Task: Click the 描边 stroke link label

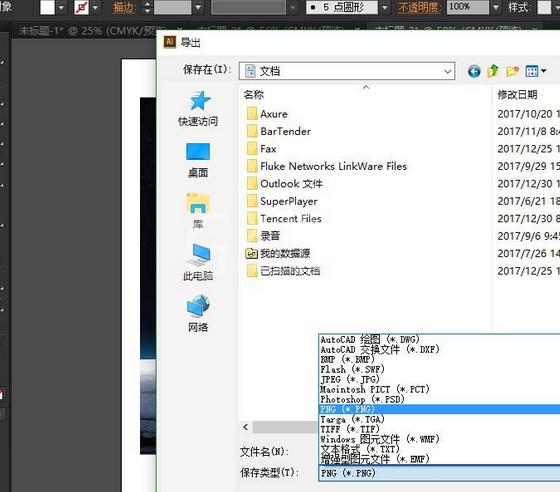Action: click(x=124, y=7)
